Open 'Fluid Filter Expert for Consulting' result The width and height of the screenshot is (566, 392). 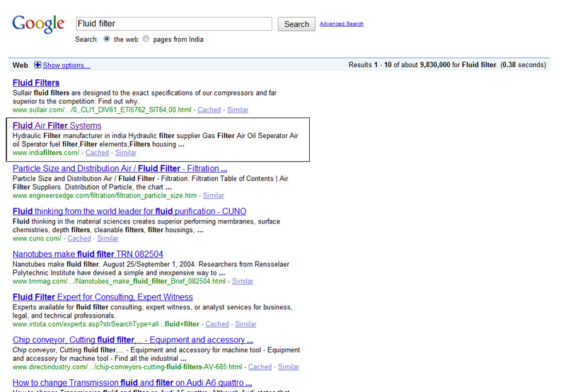103,297
